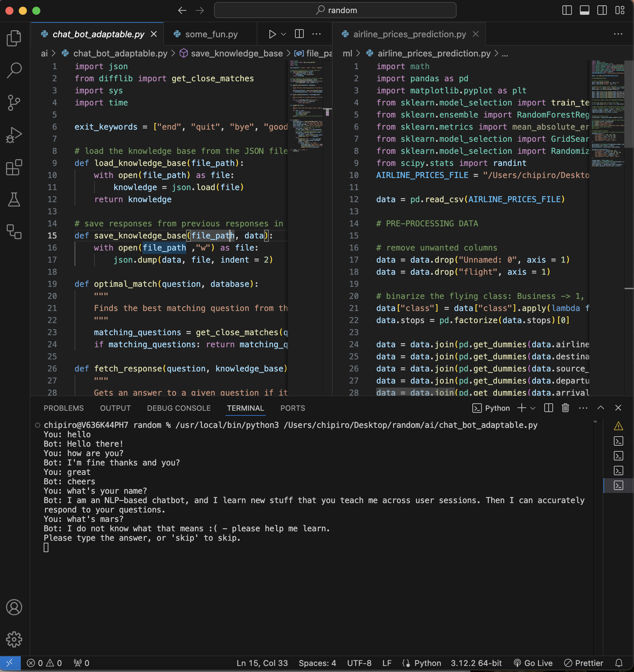Screen dimensions: 634x672
Task: Toggle bottom panel visibility
Action: pos(585,10)
